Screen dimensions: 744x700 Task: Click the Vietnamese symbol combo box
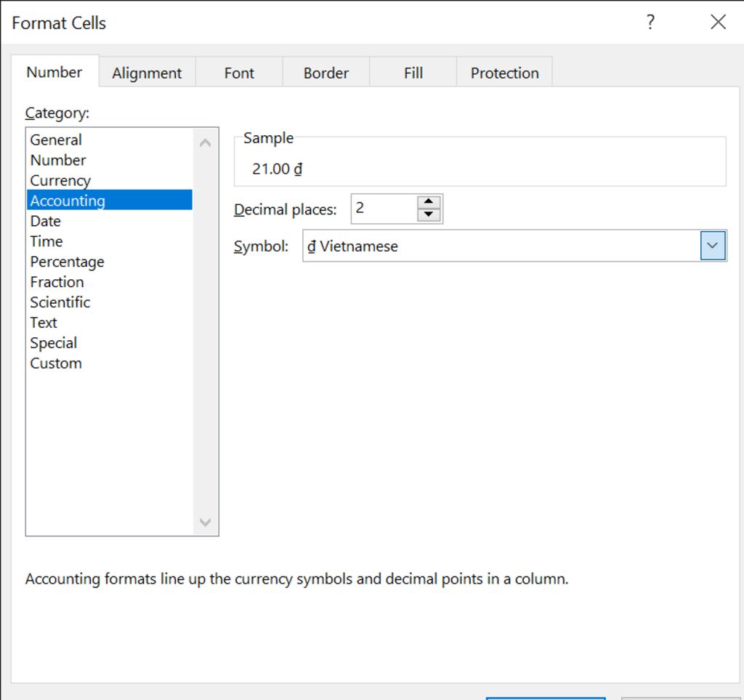tap(501, 246)
